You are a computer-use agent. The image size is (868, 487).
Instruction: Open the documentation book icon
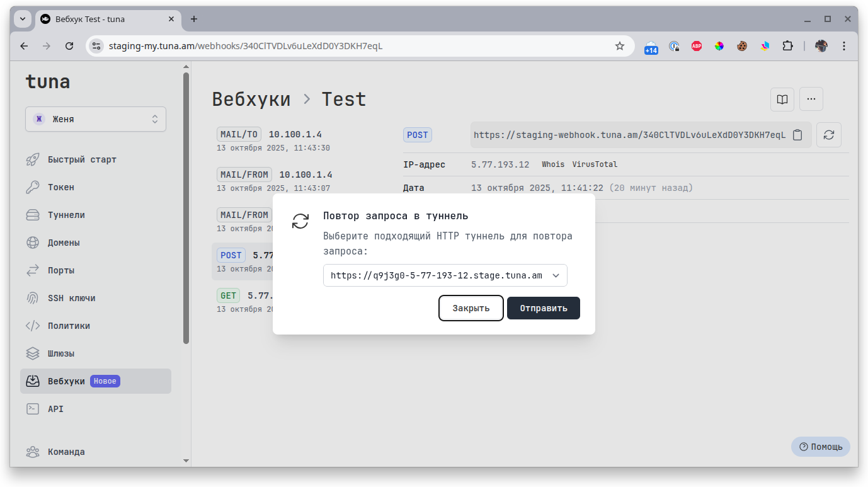tap(782, 99)
